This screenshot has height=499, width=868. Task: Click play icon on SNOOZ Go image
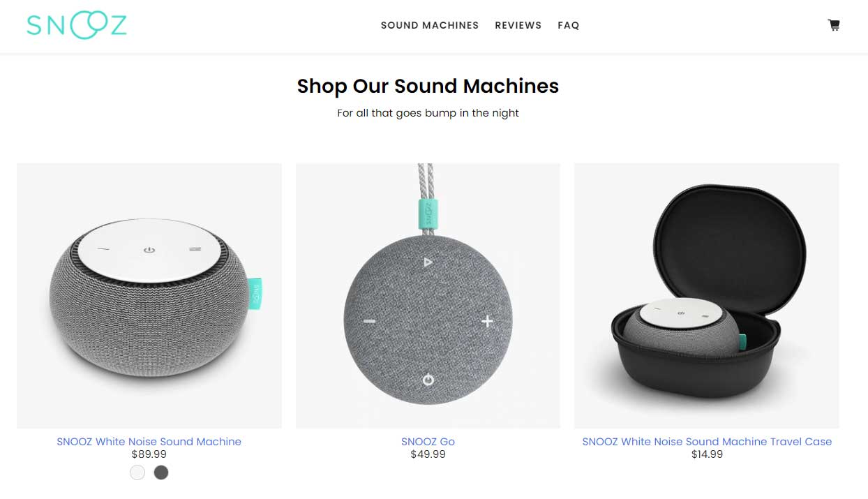pos(428,262)
